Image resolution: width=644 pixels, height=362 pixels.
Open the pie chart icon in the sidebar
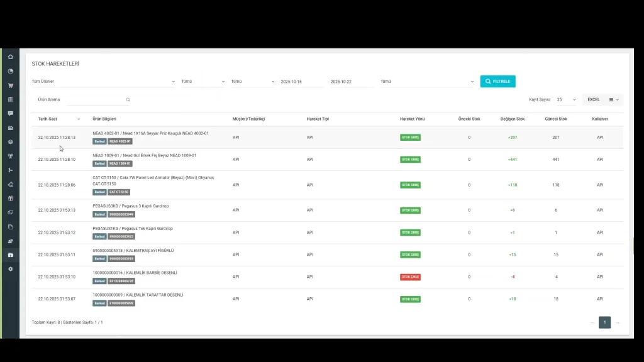click(10, 71)
